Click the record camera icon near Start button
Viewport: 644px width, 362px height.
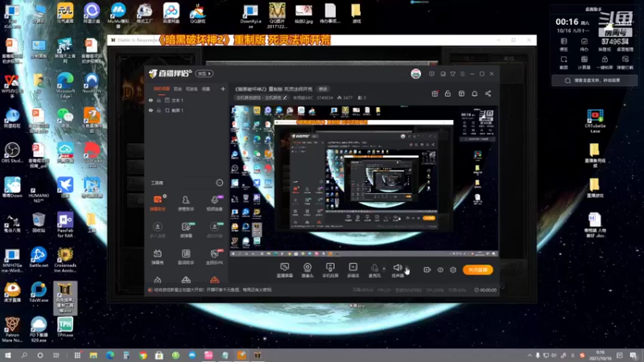click(x=427, y=269)
